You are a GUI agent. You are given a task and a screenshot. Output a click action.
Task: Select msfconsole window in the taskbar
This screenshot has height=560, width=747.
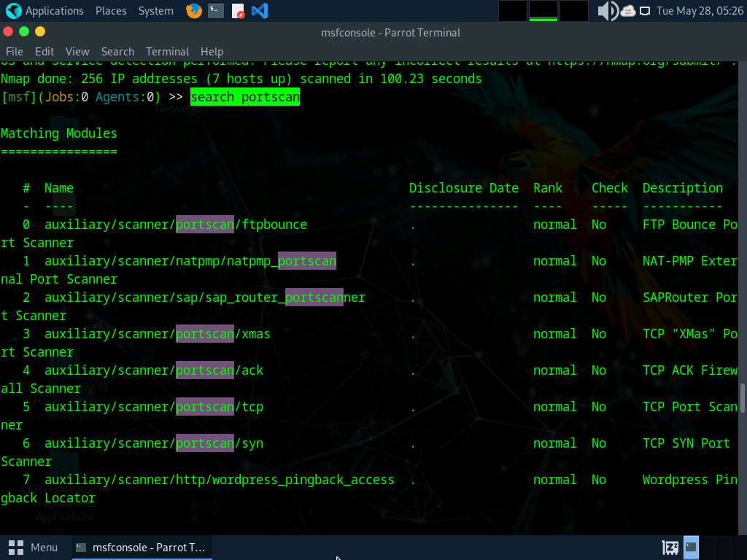point(142,547)
